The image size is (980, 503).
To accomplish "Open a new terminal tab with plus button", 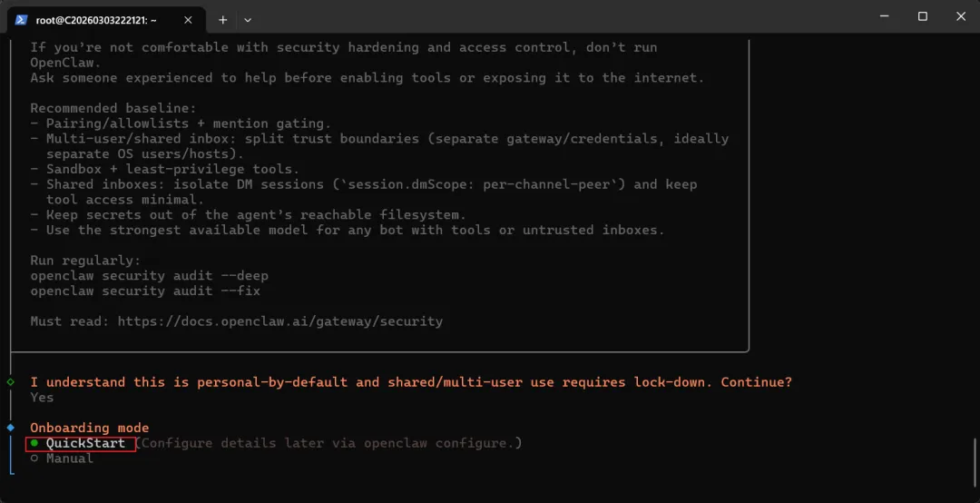I will pos(222,19).
